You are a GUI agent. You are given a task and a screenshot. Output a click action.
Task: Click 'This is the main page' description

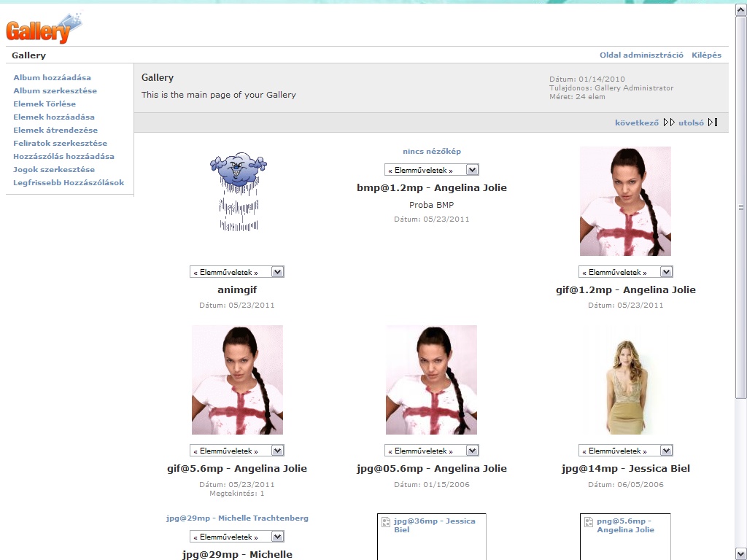[219, 95]
